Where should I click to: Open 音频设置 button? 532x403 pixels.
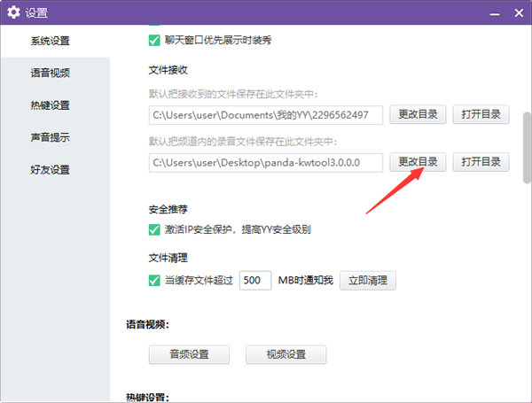click(x=189, y=354)
